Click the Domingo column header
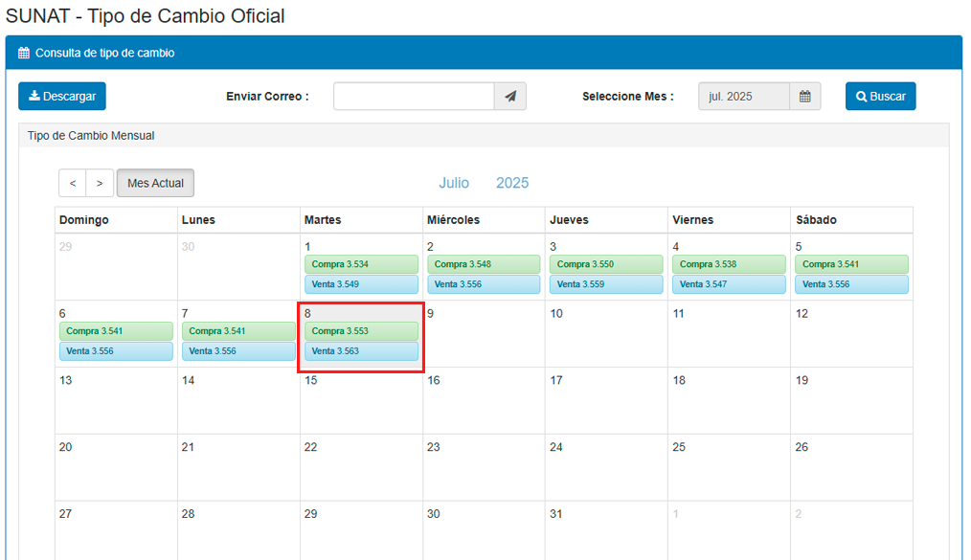The image size is (971, 560). pos(83,219)
